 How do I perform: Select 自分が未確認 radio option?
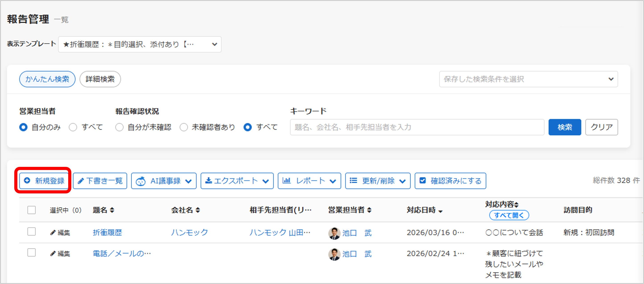[x=119, y=127]
